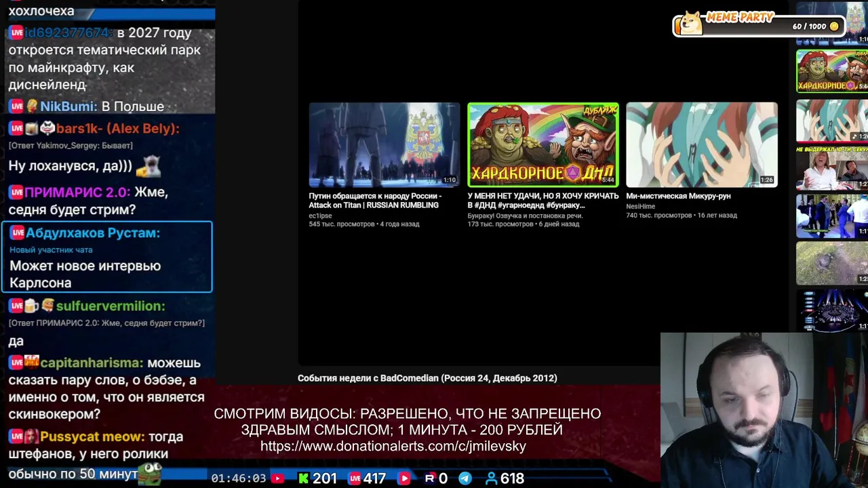Viewport: 868px width, 488px height.
Task: Open the ec1ipse channel name
Action: [x=320, y=216]
